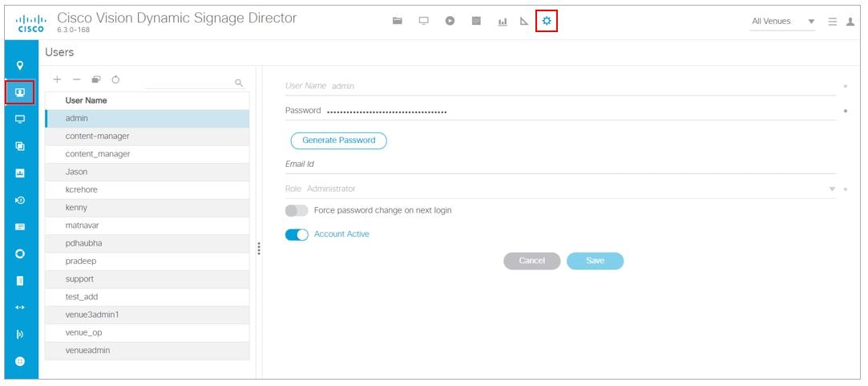Open the All Venues dropdown
The height and width of the screenshot is (386, 868).
[x=783, y=22]
